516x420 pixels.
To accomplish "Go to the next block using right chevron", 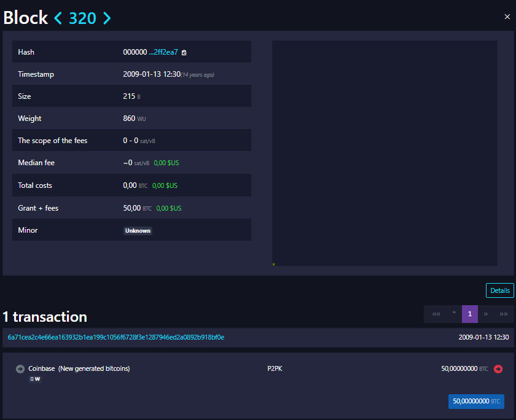I will pyautogui.click(x=107, y=18).
